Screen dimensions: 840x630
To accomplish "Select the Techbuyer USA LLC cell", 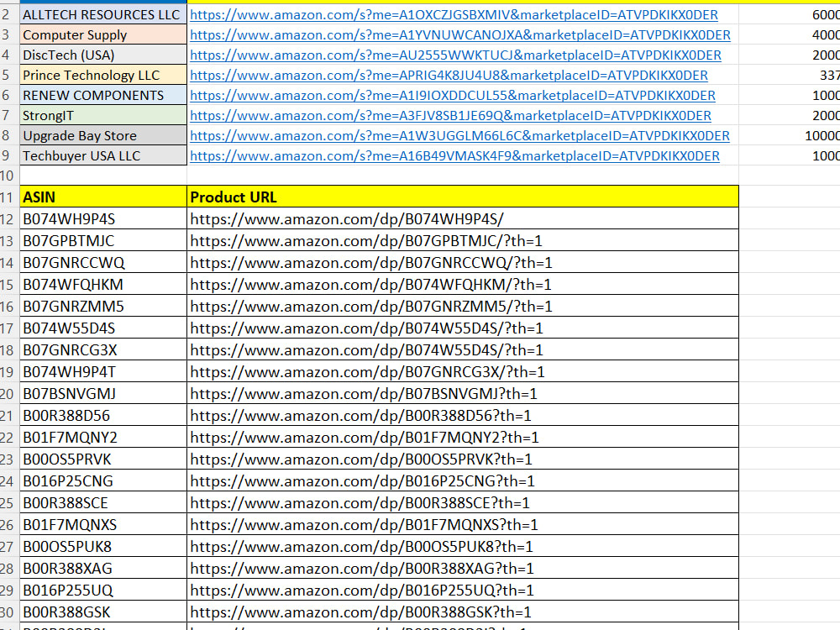I will [103, 156].
